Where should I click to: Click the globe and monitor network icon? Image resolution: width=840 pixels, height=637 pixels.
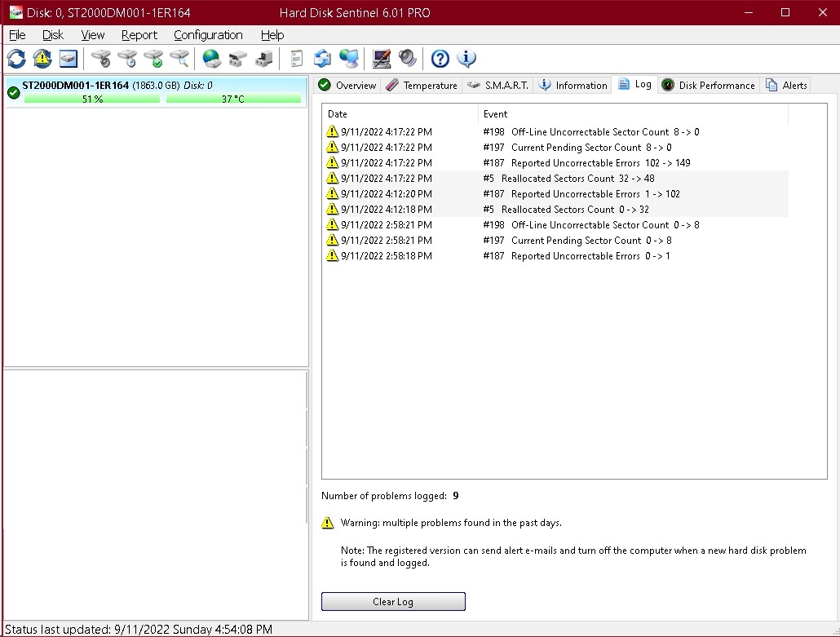coord(349,59)
